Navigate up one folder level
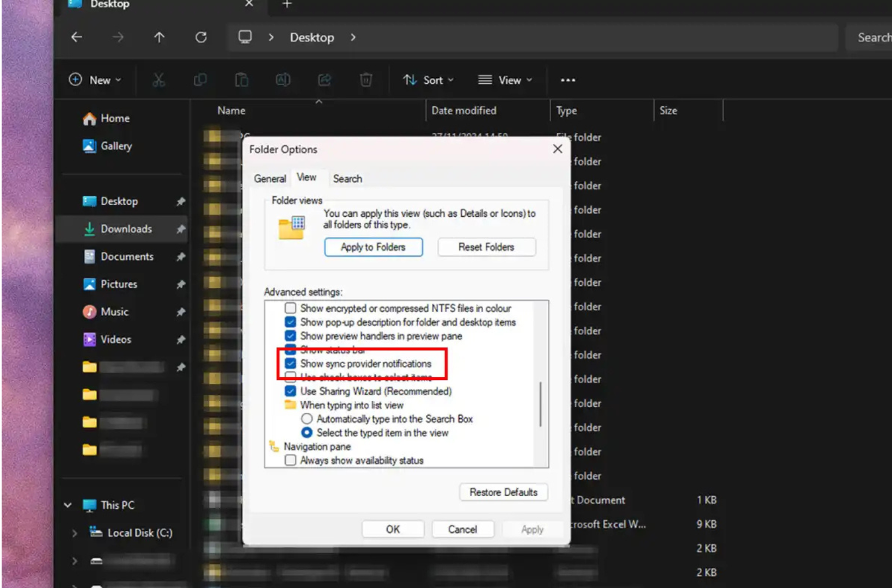 158,37
